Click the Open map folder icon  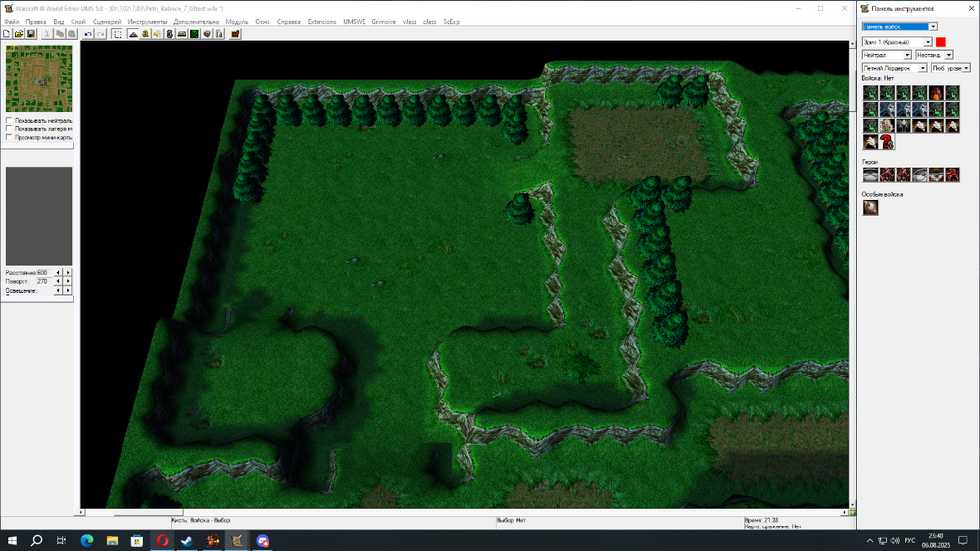click(x=19, y=34)
